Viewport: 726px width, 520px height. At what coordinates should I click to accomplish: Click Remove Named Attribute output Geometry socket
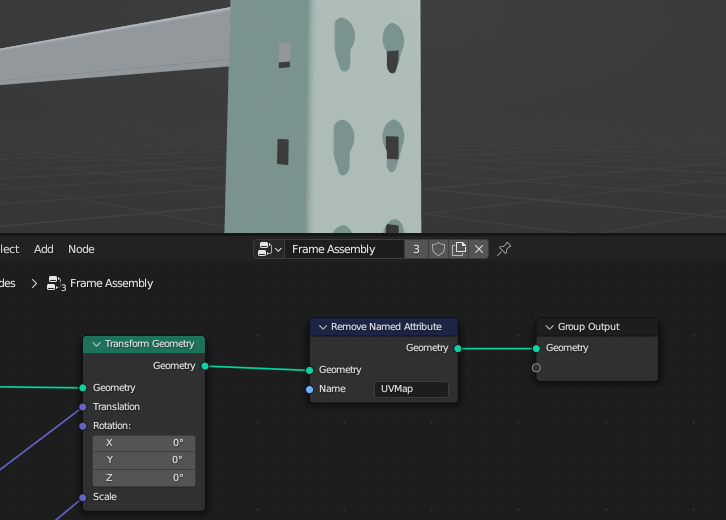(x=457, y=348)
